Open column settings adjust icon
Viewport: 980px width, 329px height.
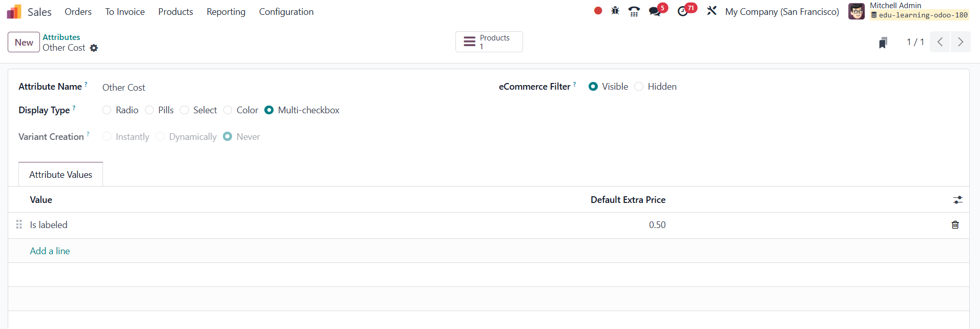(957, 200)
